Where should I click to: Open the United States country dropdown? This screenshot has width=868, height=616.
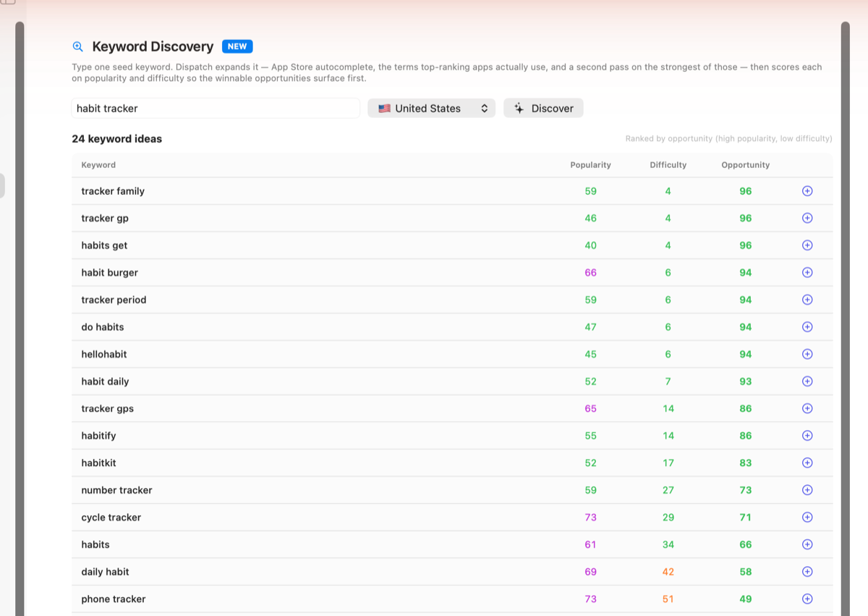431,108
